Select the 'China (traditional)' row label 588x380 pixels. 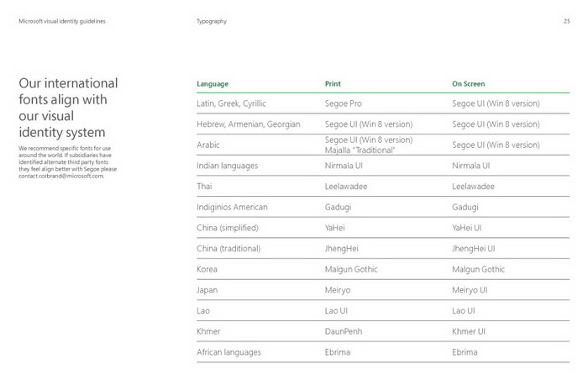coord(228,249)
